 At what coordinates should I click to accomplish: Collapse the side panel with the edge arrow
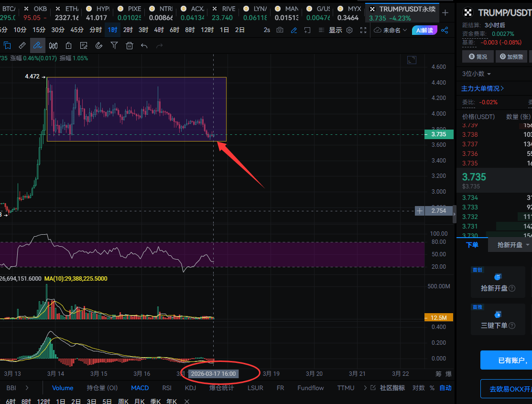click(x=454, y=214)
